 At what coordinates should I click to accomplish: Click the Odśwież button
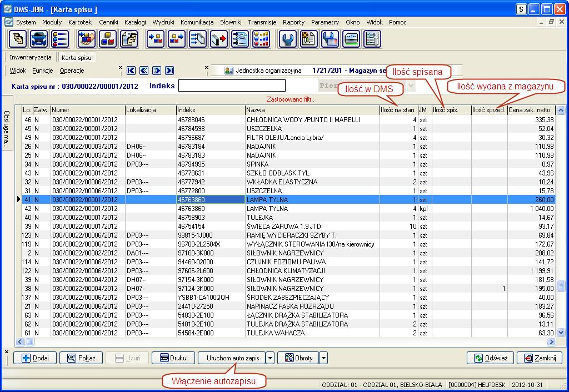[x=490, y=358]
